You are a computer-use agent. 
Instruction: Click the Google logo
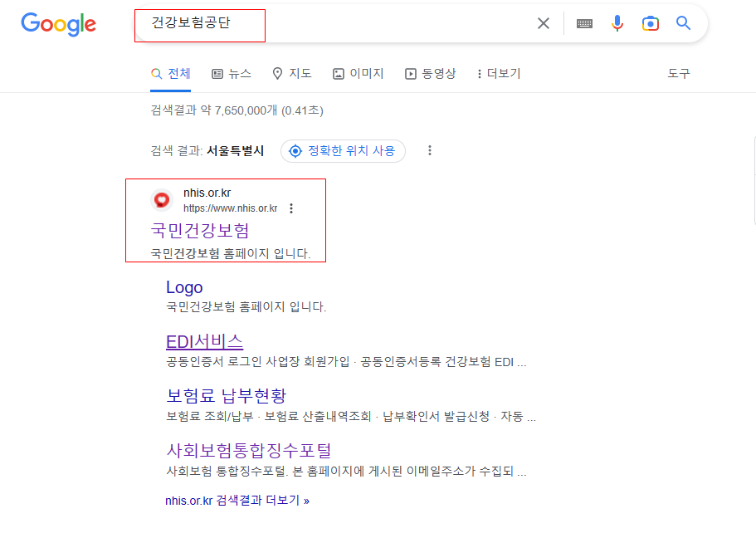tap(58, 24)
